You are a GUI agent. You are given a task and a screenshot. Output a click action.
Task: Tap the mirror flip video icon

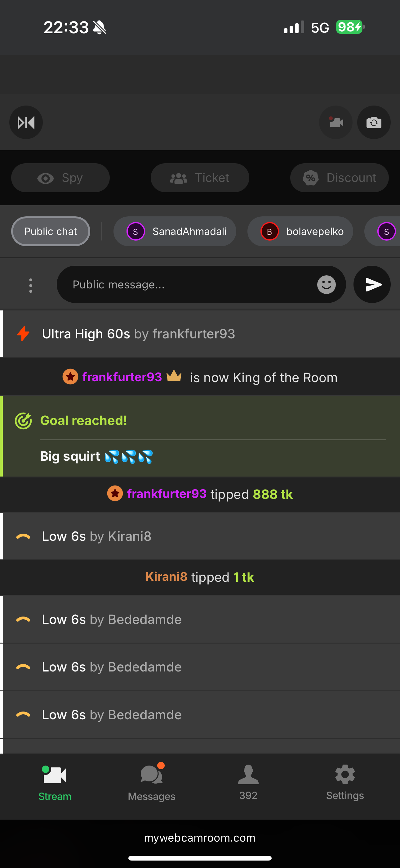(26, 122)
